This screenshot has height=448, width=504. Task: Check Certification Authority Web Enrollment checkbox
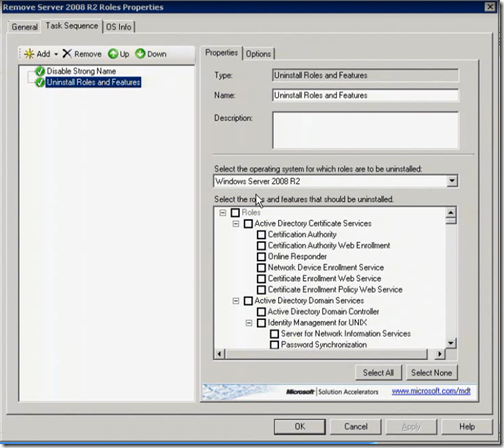[x=262, y=246]
